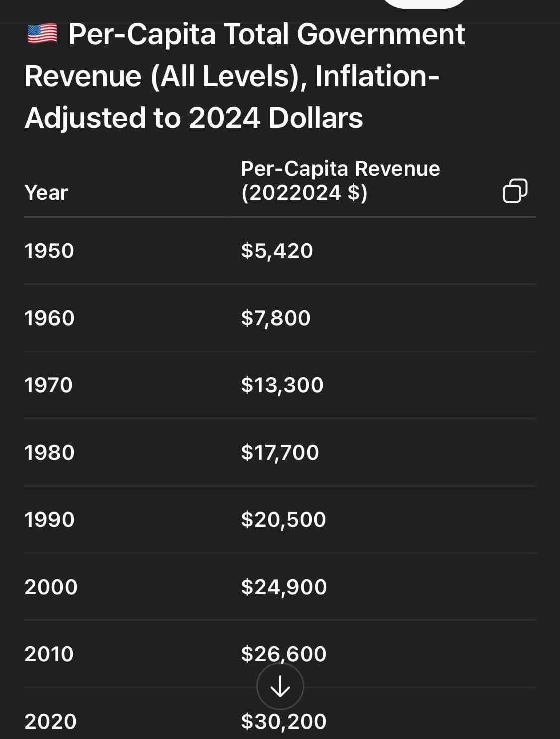Select the Year column header
The width and height of the screenshot is (560, 739).
point(46,192)
